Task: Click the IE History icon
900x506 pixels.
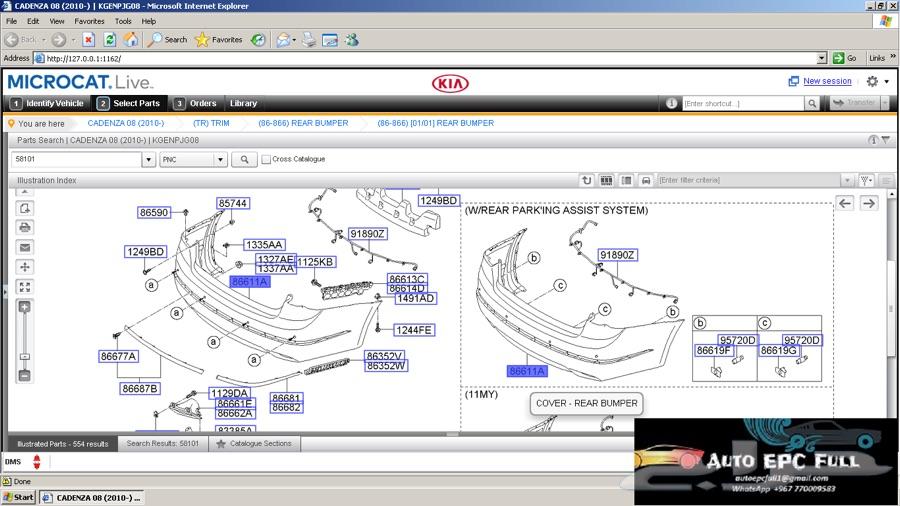Action: coord(258,40)
